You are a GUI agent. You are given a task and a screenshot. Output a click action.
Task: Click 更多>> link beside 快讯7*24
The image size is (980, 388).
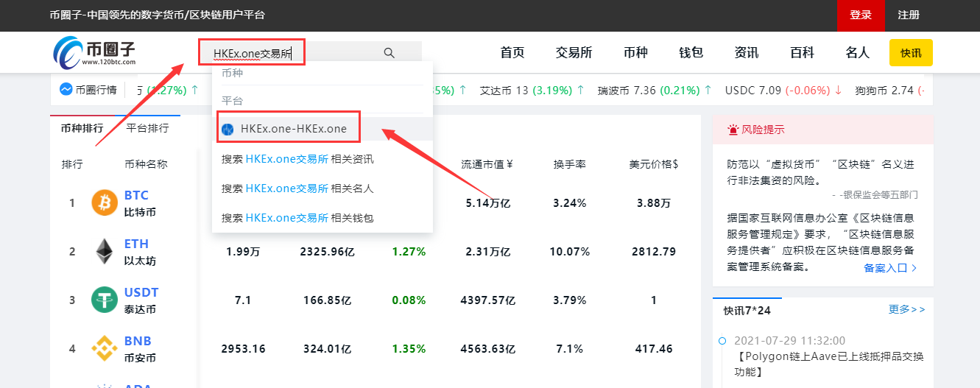pos(906,309)
